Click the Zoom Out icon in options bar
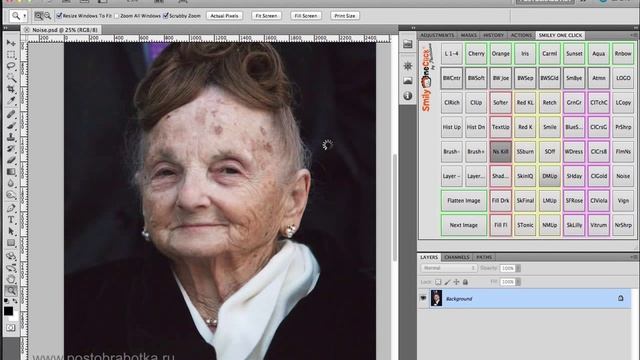Viewport: 640px width, 360px height. click(x=47, y=16)
